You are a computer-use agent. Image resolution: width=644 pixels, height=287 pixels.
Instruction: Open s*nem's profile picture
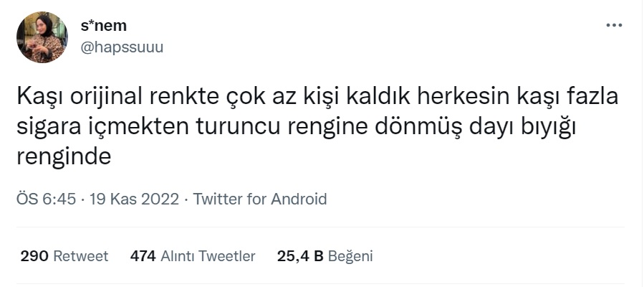click(42, 37)
